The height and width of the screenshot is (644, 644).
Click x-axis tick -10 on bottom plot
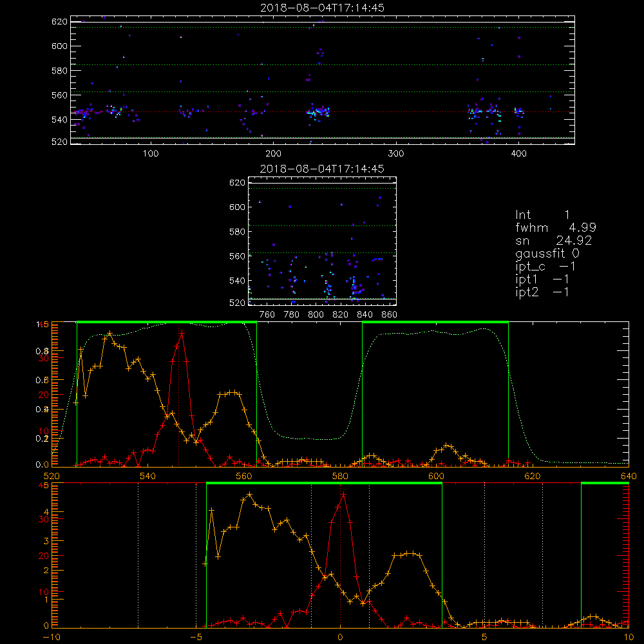pyautogui.click(x=52, y=637)
